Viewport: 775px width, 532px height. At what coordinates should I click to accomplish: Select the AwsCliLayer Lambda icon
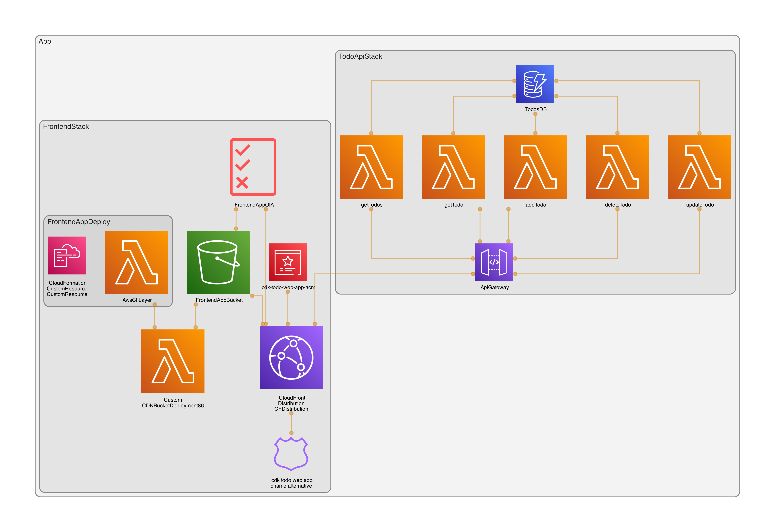tap(136, 262)
